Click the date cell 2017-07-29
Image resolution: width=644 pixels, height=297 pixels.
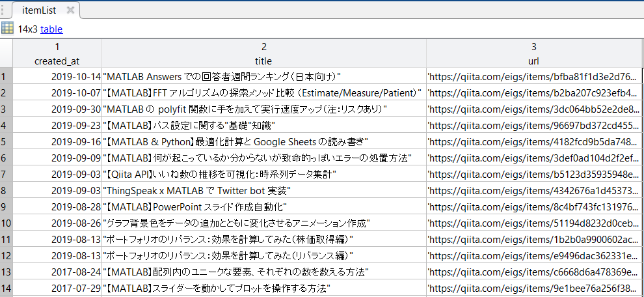coord(57,288)
